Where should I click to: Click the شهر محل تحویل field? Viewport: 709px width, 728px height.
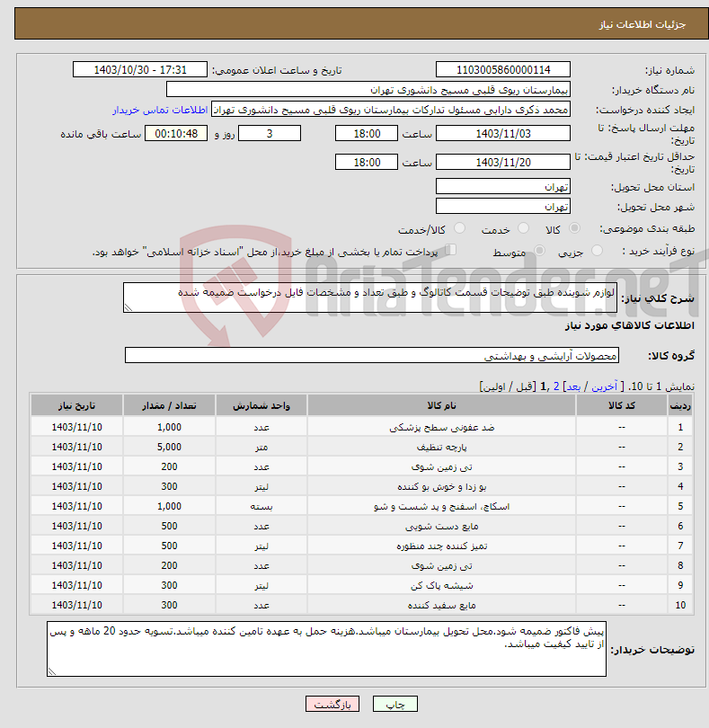click(503, 206)
